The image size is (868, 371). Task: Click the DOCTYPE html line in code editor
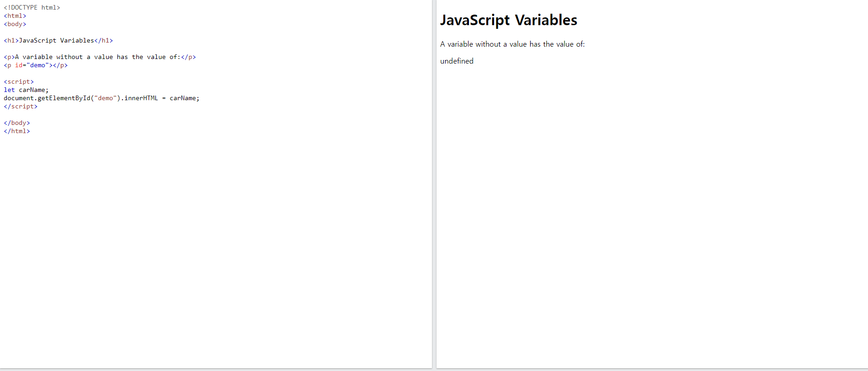[x=32, y=7]
